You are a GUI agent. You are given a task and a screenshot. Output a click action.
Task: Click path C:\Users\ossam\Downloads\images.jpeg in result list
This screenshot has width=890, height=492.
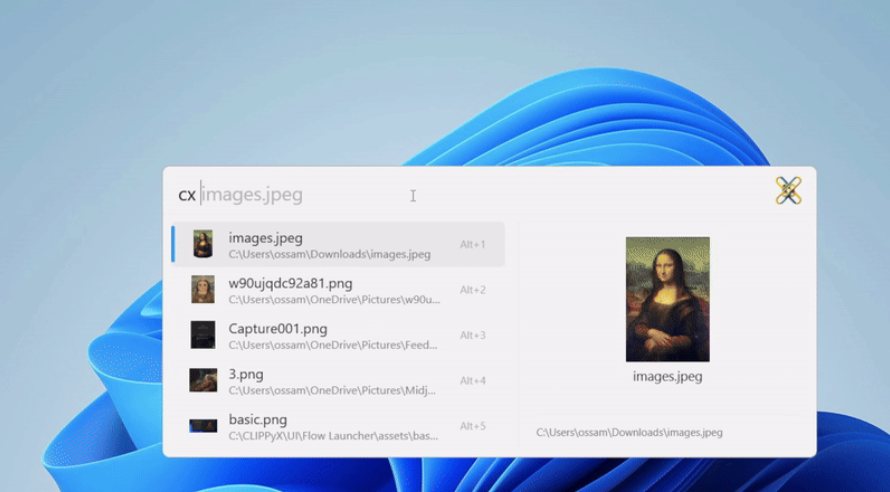coord(329,254)
